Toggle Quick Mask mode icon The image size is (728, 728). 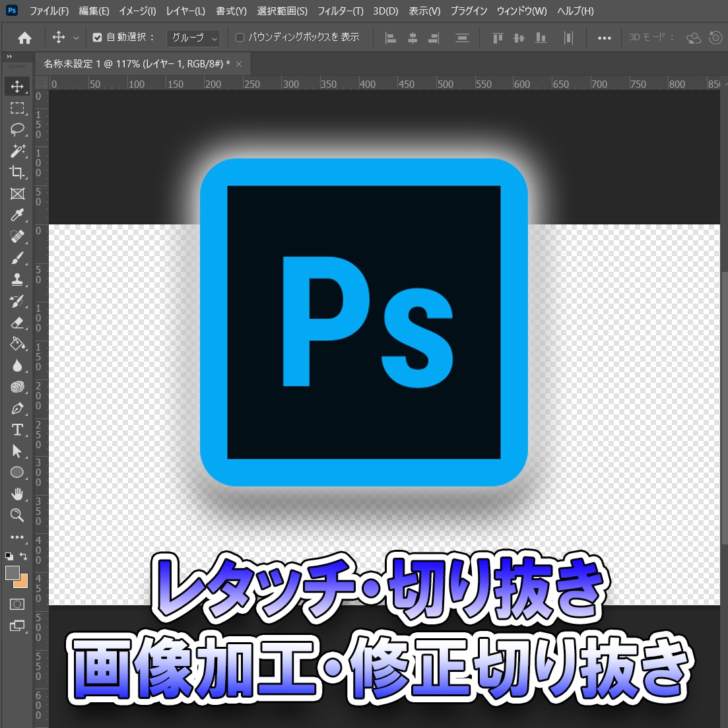[17, 604]
